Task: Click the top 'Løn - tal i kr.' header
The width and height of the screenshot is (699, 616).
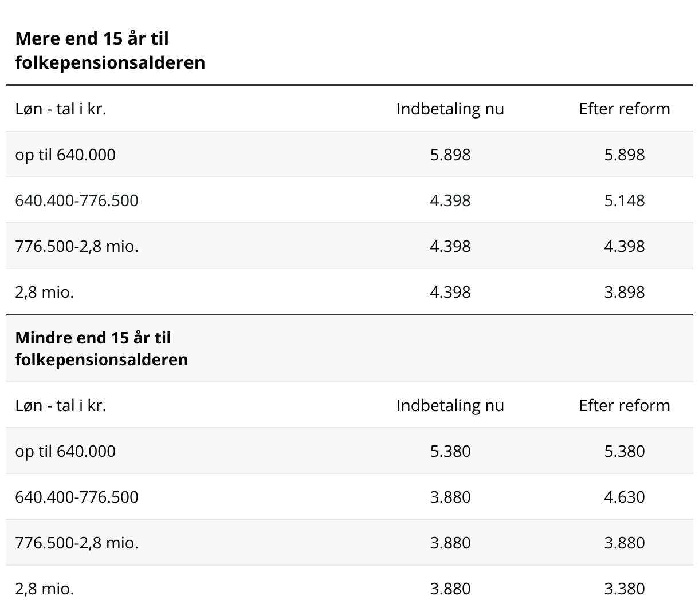Action: click(61, 109)
